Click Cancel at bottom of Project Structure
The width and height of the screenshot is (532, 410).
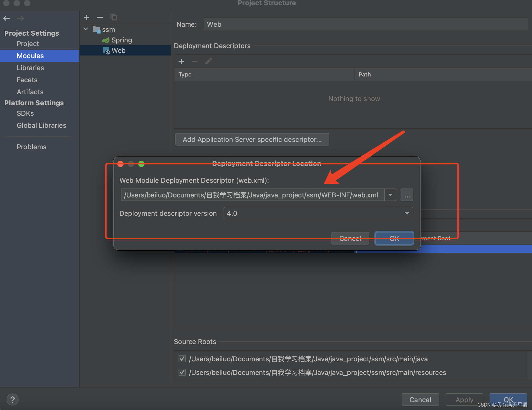tap(420, 400)
